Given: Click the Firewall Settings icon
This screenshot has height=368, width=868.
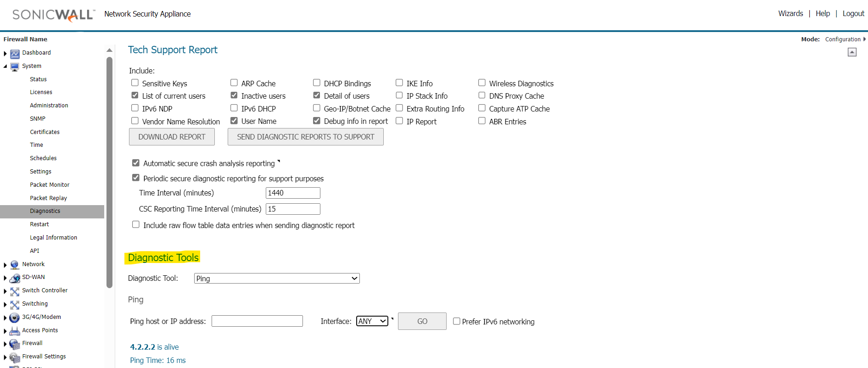Looking at the screenshot, I should coord(15,357).
